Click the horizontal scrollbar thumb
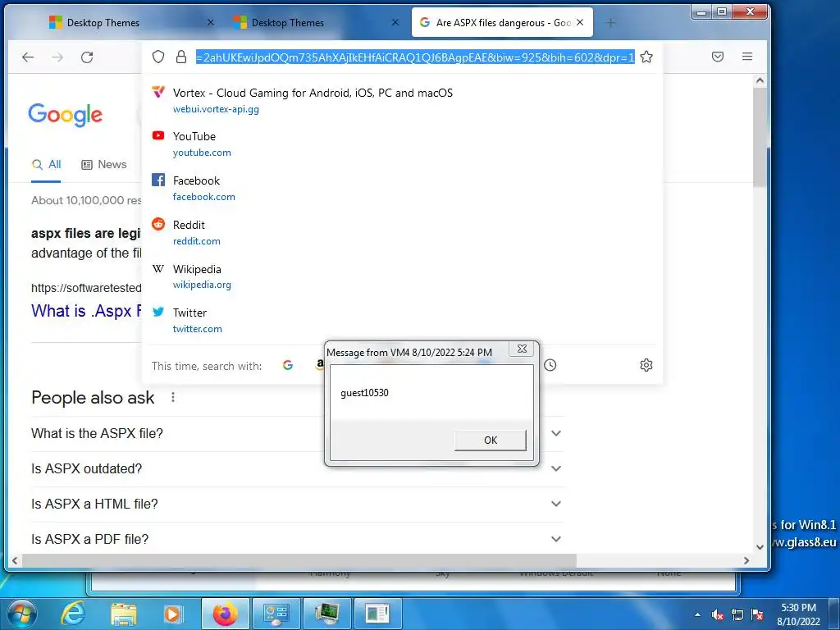840x630 pixels. pyautogui.click(x=299, y=560)
